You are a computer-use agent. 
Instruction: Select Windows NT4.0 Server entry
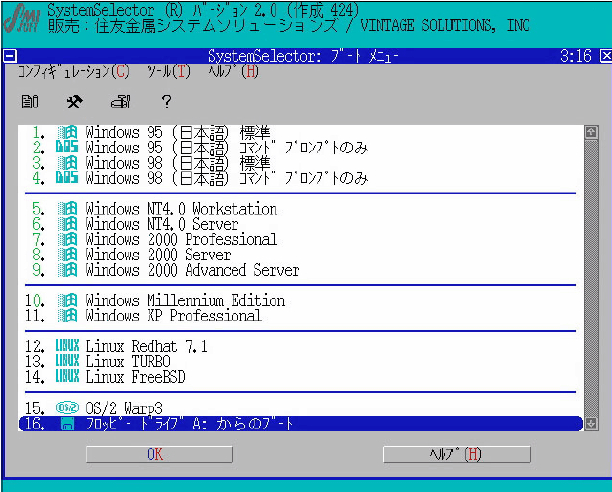click(301, 224)
